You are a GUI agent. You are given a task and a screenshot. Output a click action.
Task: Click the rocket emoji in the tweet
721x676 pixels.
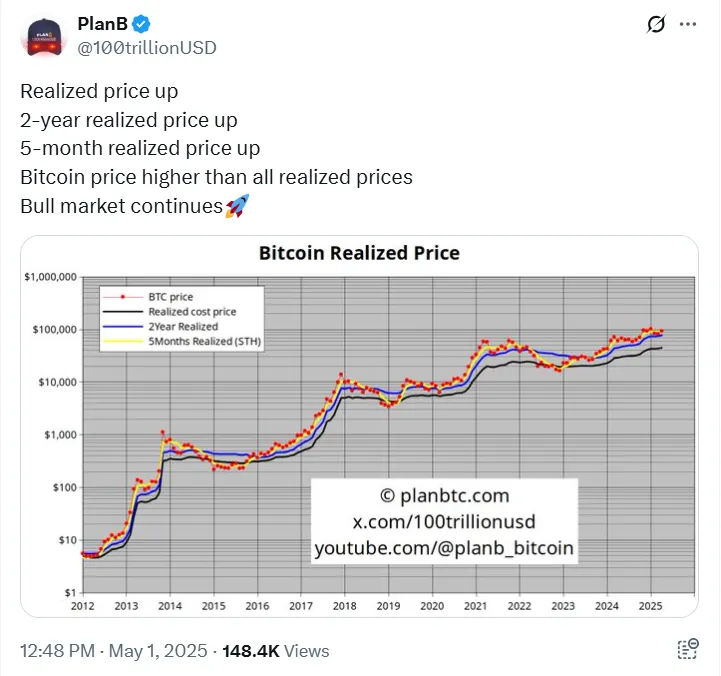[x=237, y=206]
